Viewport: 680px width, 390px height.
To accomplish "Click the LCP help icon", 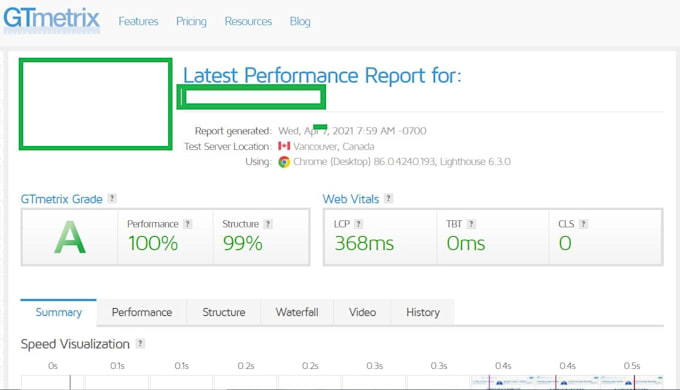I will pyautogui.click(x=358, y=224).
